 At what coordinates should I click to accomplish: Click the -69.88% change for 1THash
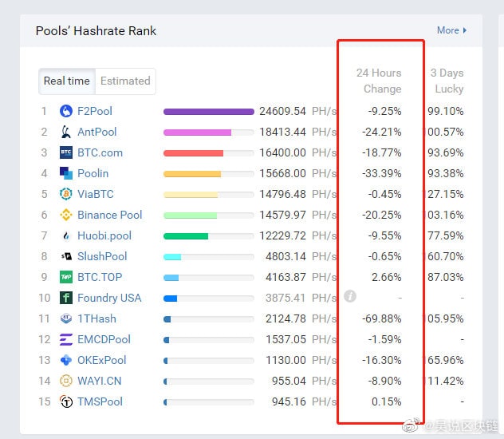coord(381,318)
